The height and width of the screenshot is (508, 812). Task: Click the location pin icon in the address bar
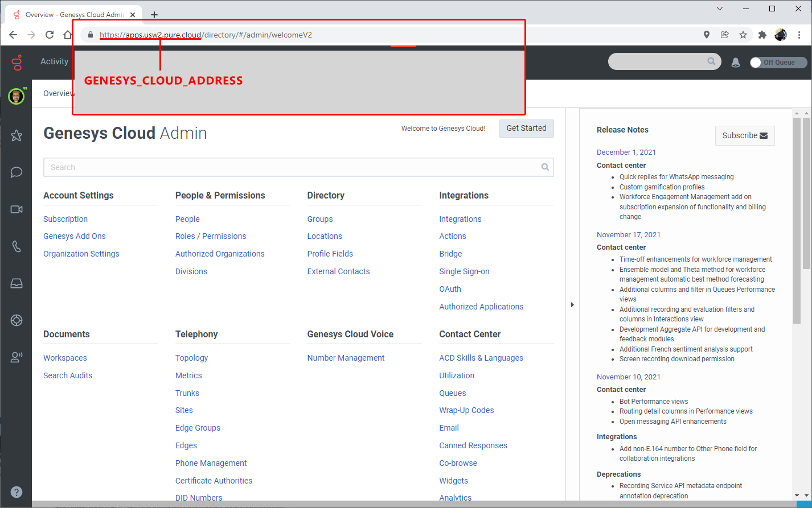click(707, 35)
